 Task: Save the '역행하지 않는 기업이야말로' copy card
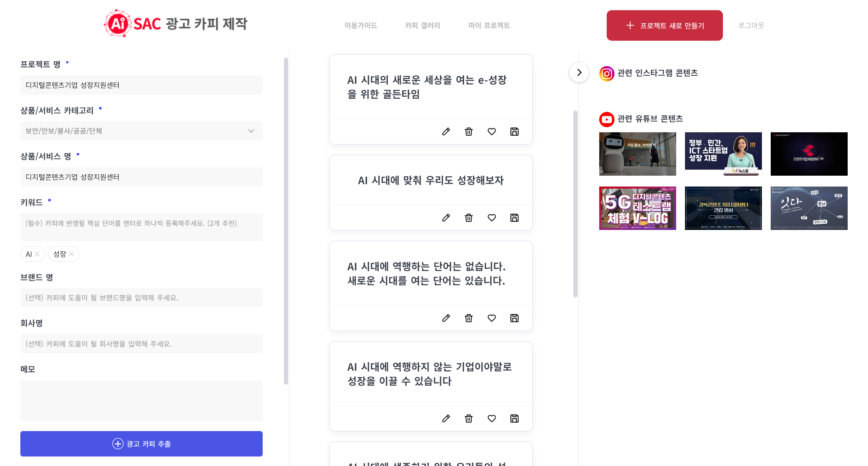coord(514,419)
